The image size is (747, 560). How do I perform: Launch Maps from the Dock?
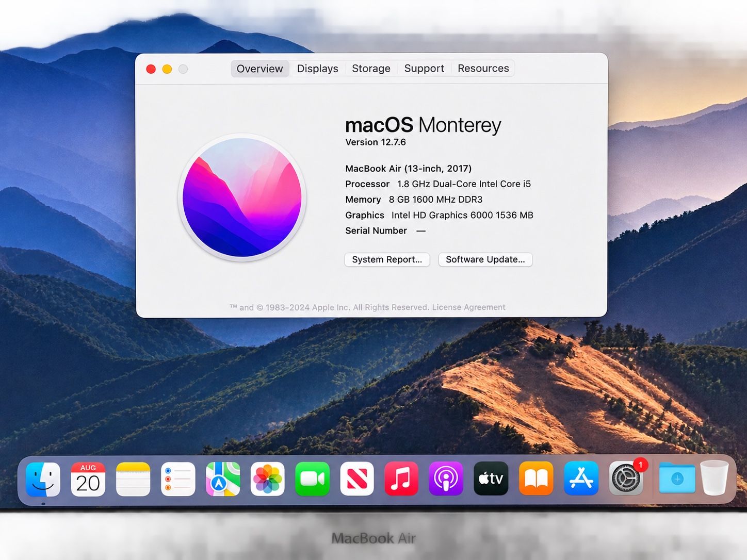pyautogui.click(x=223, y=479)
